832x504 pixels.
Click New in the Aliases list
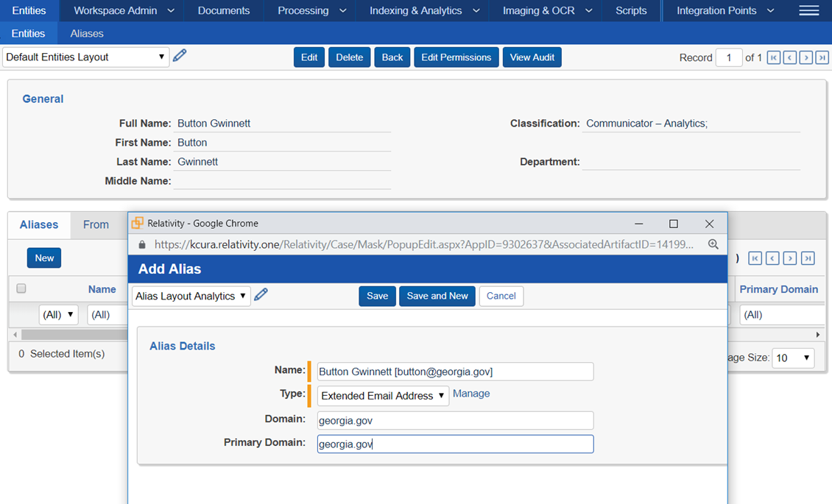[44, 258]
